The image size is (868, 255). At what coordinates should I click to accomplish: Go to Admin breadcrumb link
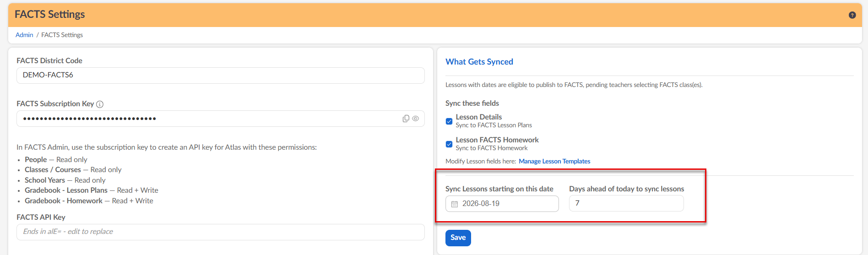24,35
